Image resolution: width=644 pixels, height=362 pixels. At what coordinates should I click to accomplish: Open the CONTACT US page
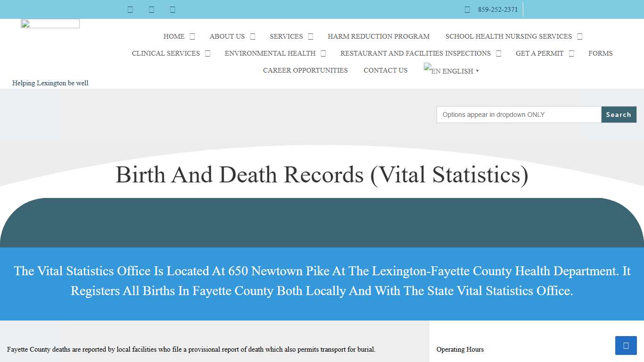385,70
